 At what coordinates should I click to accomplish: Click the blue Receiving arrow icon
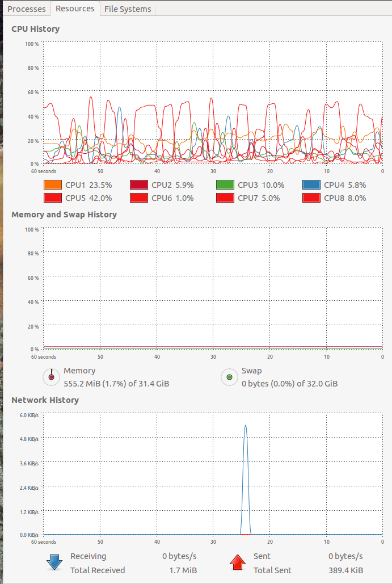pos(54,562)
